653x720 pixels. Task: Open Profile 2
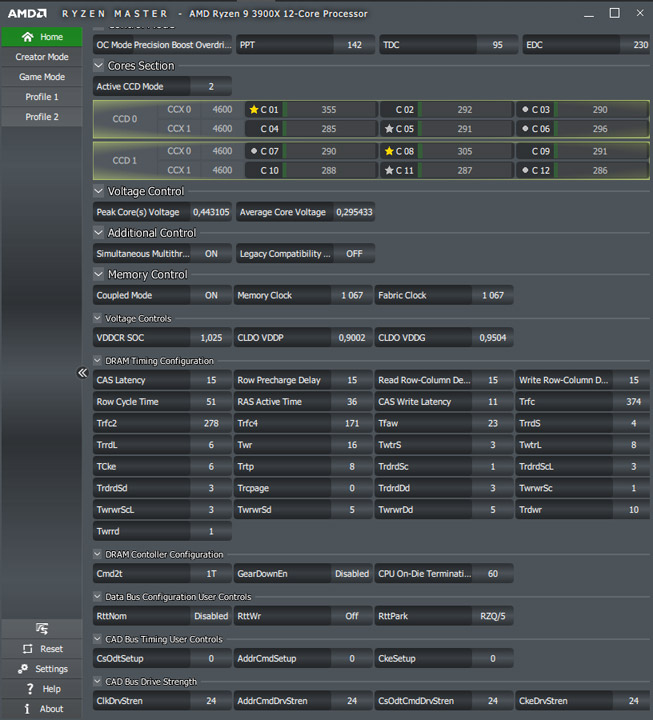click(x=42, y=117)
